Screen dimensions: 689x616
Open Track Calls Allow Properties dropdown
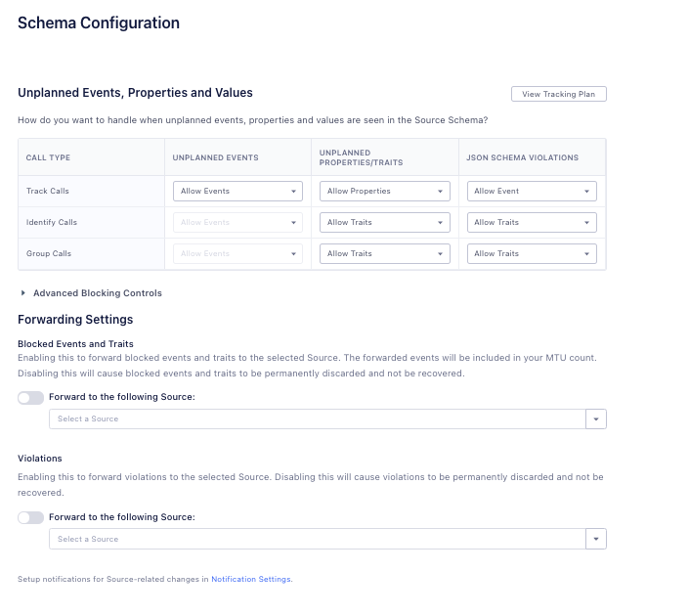tap(384, 192)
